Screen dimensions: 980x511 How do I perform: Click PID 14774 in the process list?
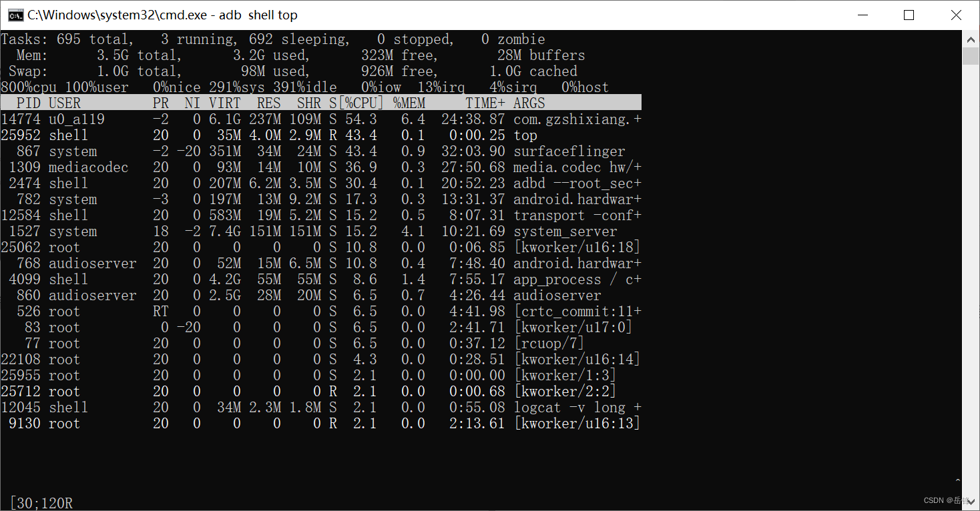click(21, 119)
